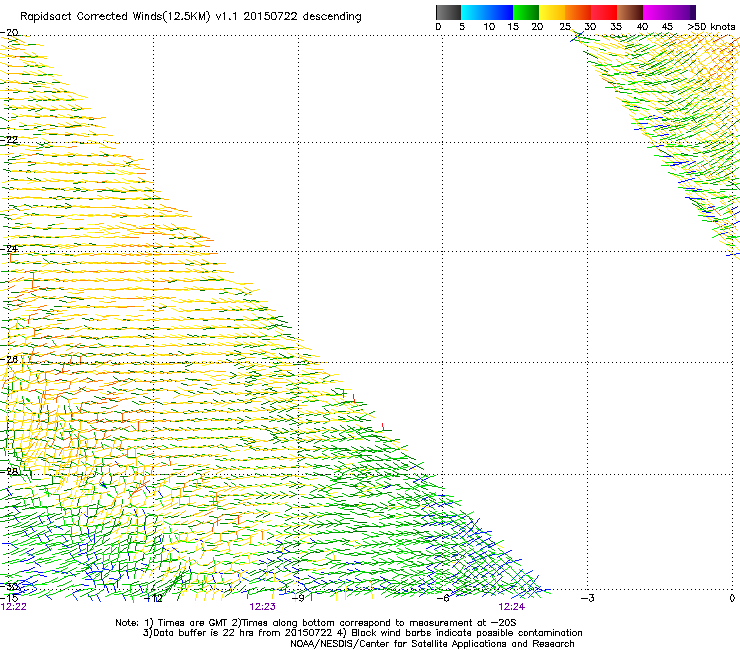Click the purple '12:23' time label
The height and width of the screenshot is (650, 740).
pyautogui.click(x=262, y=607)
